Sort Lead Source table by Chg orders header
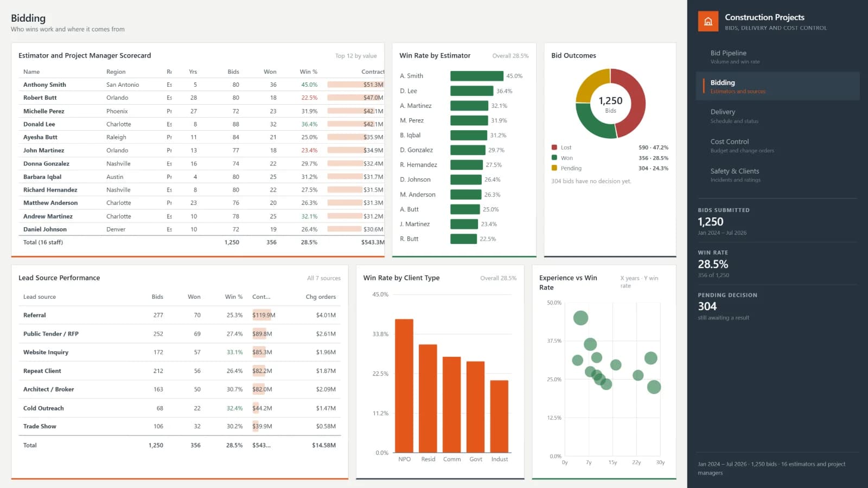This screenshot has width=868, height=488. click(x=321, y=297)
